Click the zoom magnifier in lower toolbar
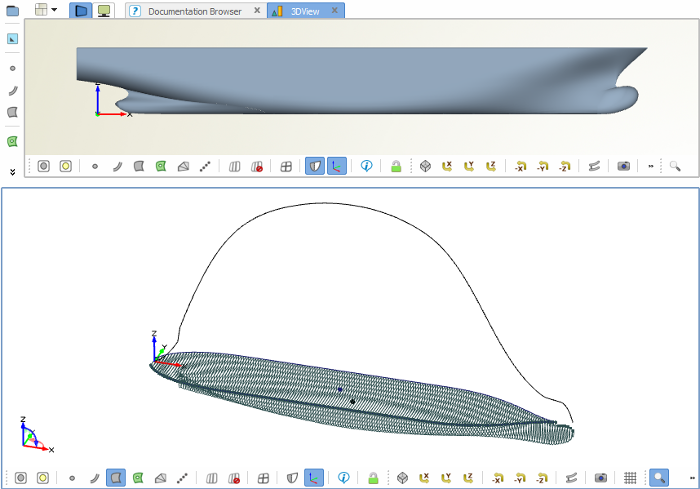This screenshot has width=700, height=489. (659, 478)
